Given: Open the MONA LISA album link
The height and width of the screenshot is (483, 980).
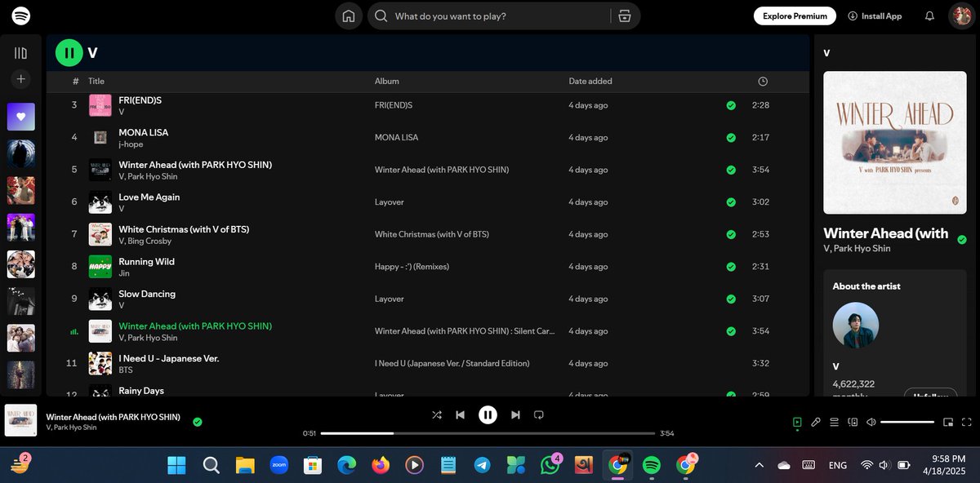Looking at the screenshot, I should [x=396, y=138].
